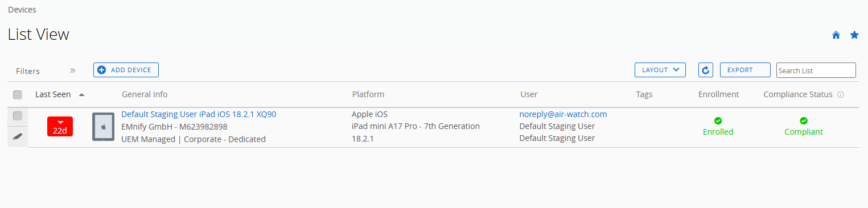Click the pencil edit icon for the device
This screenshot has height=208, width=868.
point(18,136)
